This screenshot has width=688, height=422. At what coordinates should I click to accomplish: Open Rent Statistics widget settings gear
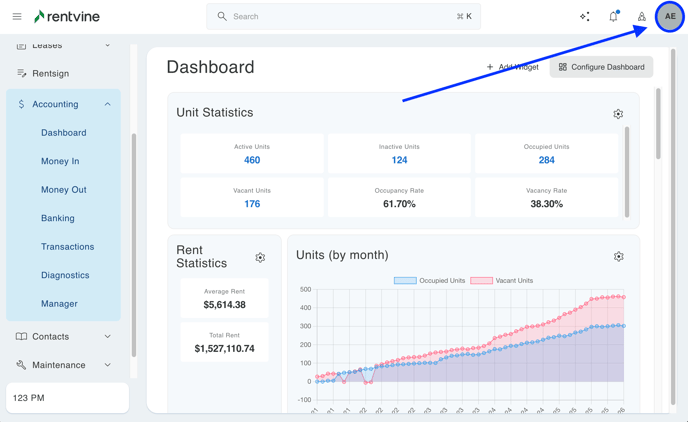pyautogui.click(x=260, y=257)
